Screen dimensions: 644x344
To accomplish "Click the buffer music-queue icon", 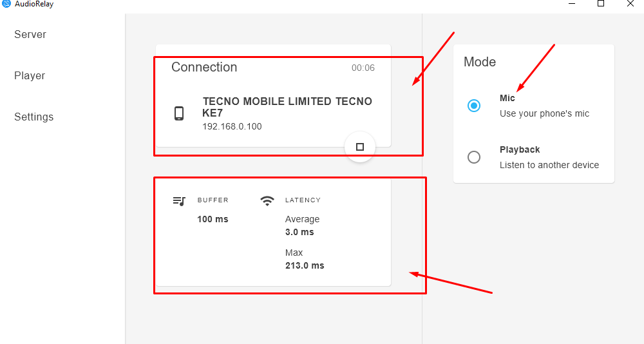I will tap(179, 200).
